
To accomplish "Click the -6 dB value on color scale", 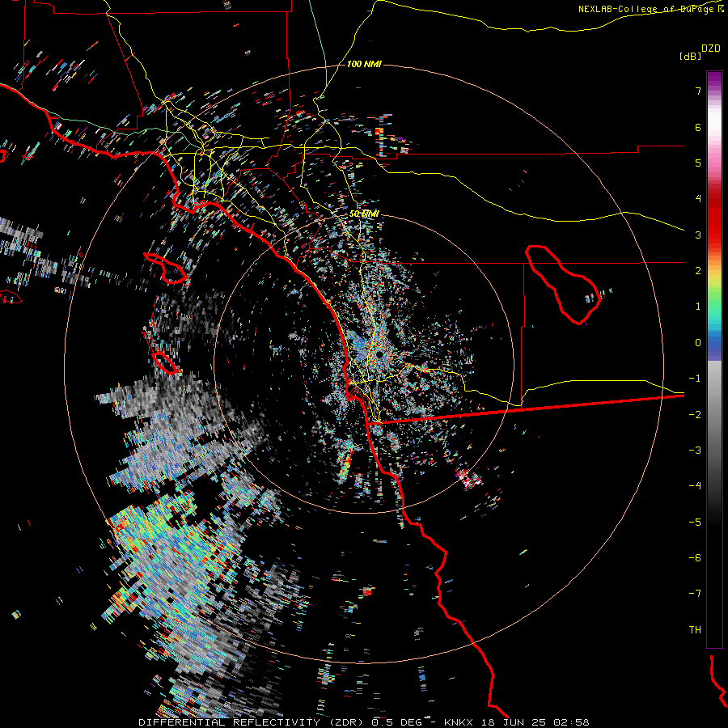I will click(x=695, y=558).
